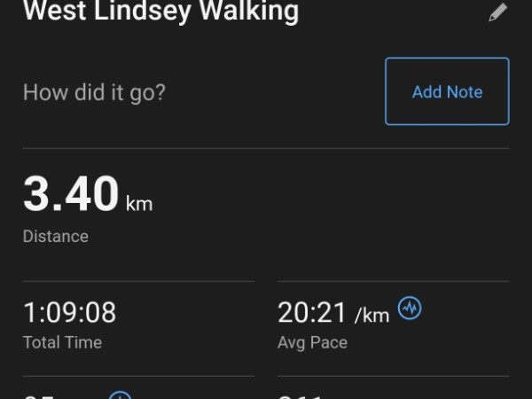
Task: Tap the word Walking in the title
Action: [x=248, y=12]
